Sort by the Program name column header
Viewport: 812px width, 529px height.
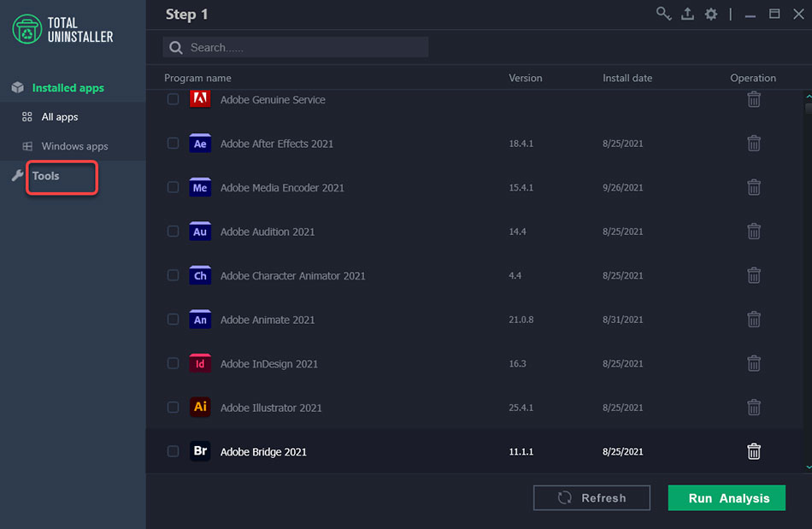click(x=197, y=78)
